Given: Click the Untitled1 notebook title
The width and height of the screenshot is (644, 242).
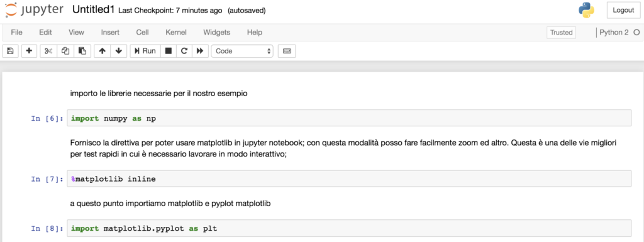Looking at the screenshot, I should coord(93,10).
